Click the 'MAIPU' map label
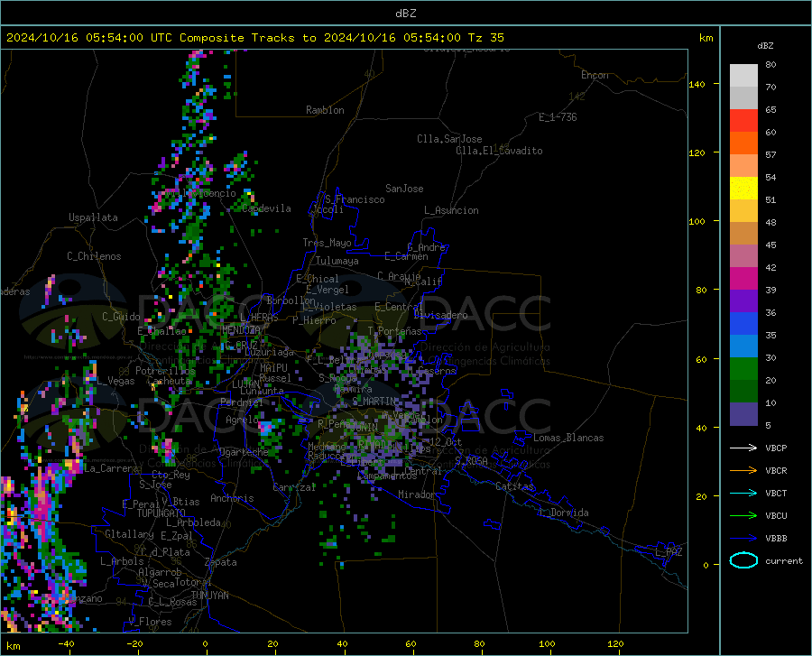Viewport: 812px width, 656px height. coord(273,367)
